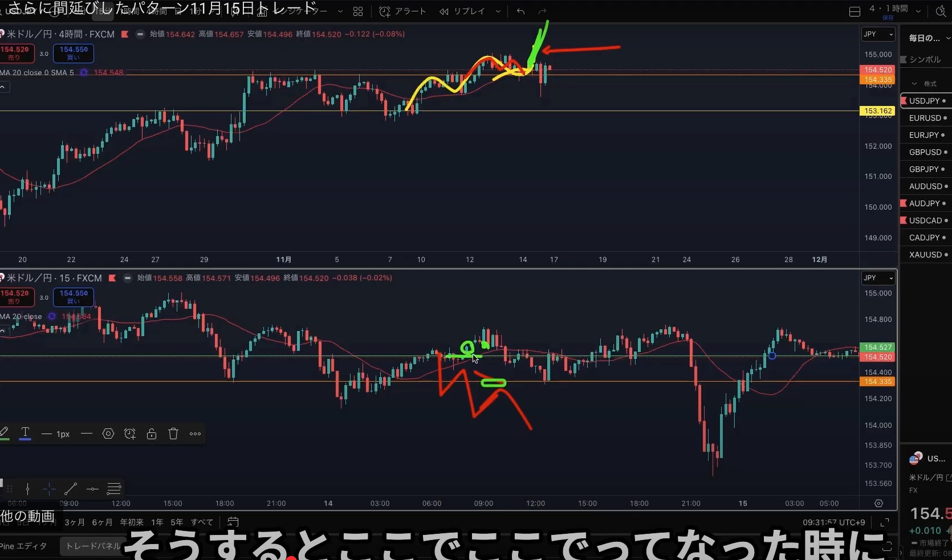The height and width of the screenshot is (560, 952).
Task: Toggle the red flag on USDJPY watchlist row
Action: click(904, 101)
